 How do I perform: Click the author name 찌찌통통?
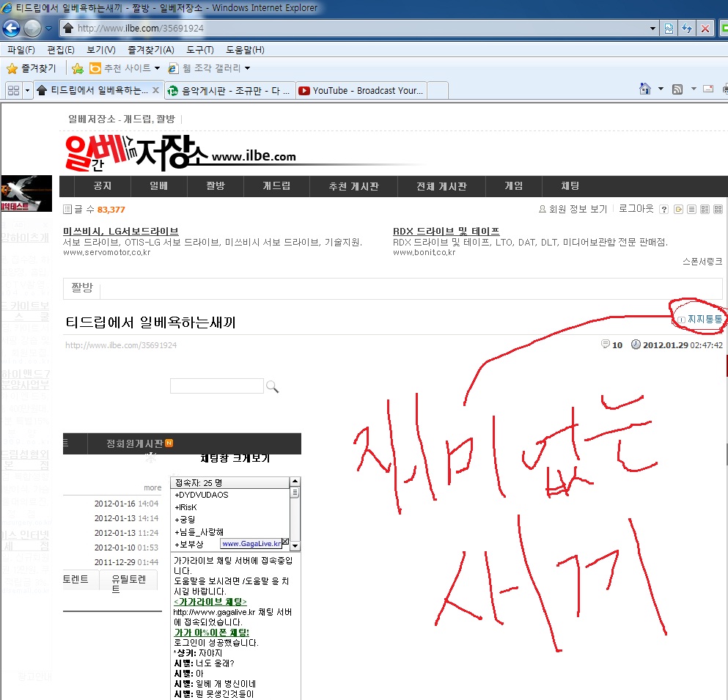coord(704,319)
